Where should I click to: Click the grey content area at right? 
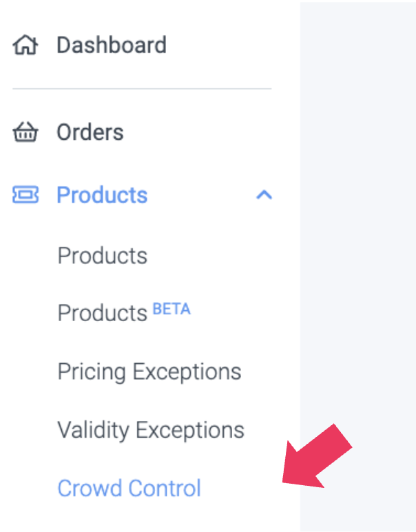[358, 207]
